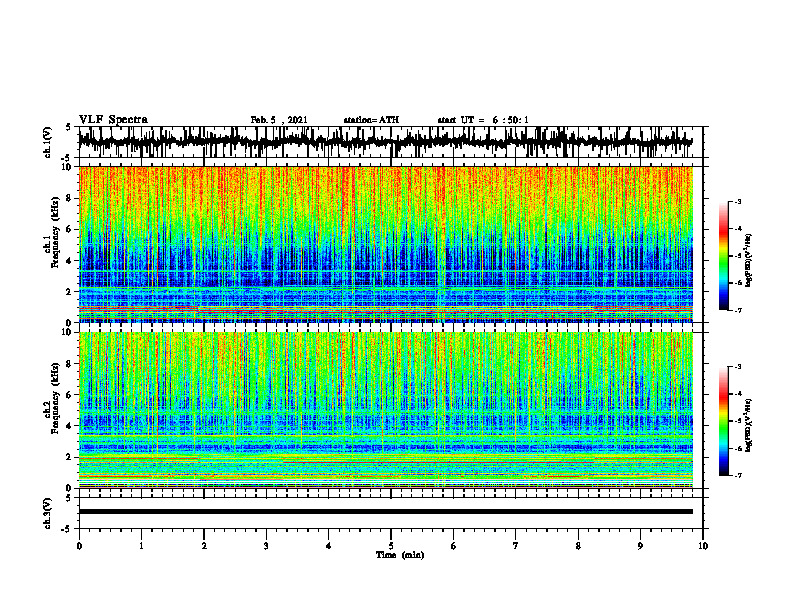Click the 2 tick on the time axis
This screenshot has height=612, width=792.
[204, 546]
